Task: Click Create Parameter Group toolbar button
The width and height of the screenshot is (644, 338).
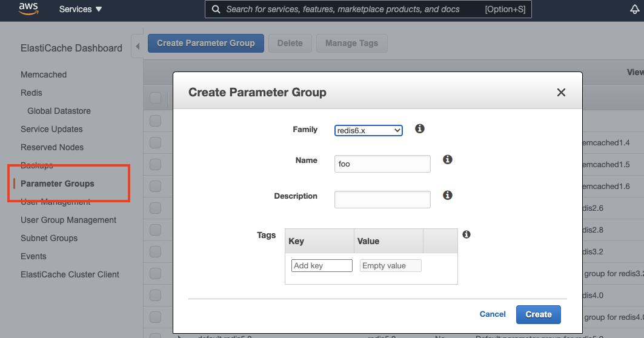Action: pyautogui.click(x=206, y=43)
